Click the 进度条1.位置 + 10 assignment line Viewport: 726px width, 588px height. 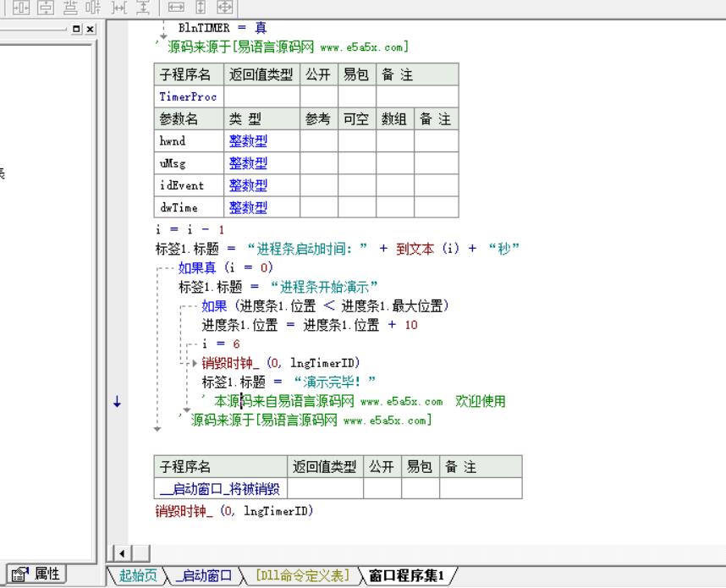[310, 325]
